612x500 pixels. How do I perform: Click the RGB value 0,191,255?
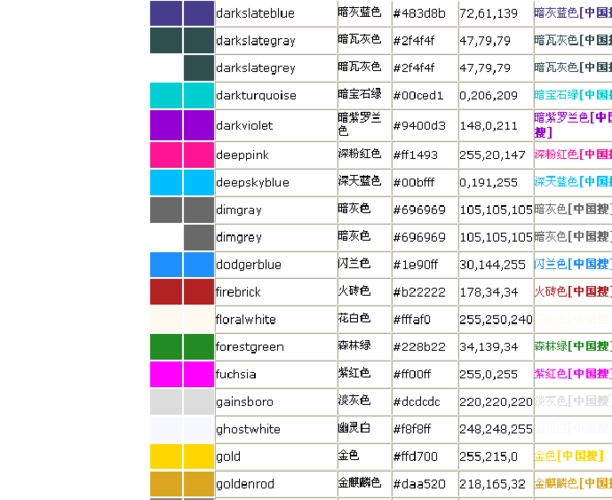pos(488,183)
